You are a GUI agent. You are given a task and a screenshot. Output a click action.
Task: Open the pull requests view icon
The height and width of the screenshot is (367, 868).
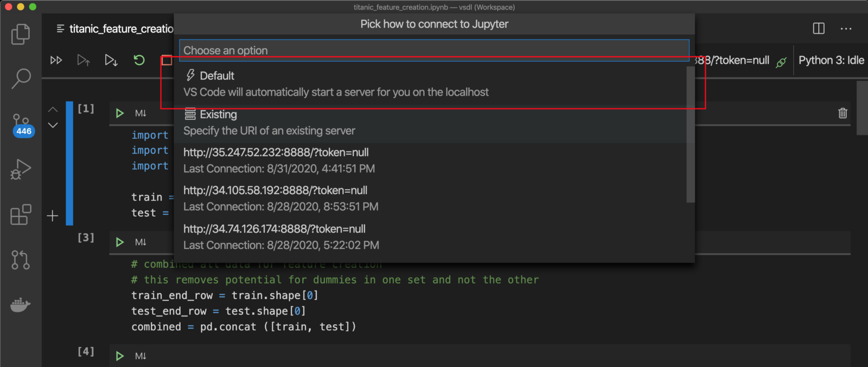point(21,260)
